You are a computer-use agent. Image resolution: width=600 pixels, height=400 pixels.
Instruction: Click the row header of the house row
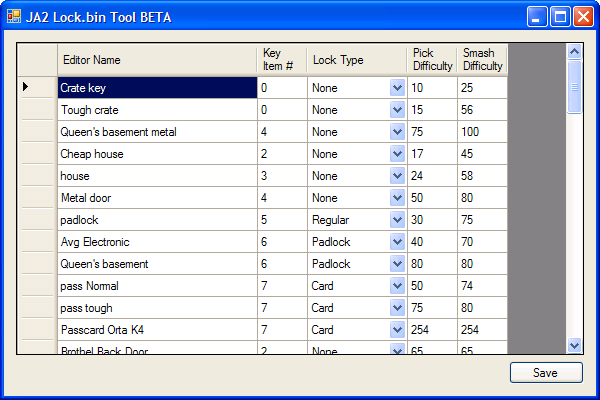click(37, 176)
